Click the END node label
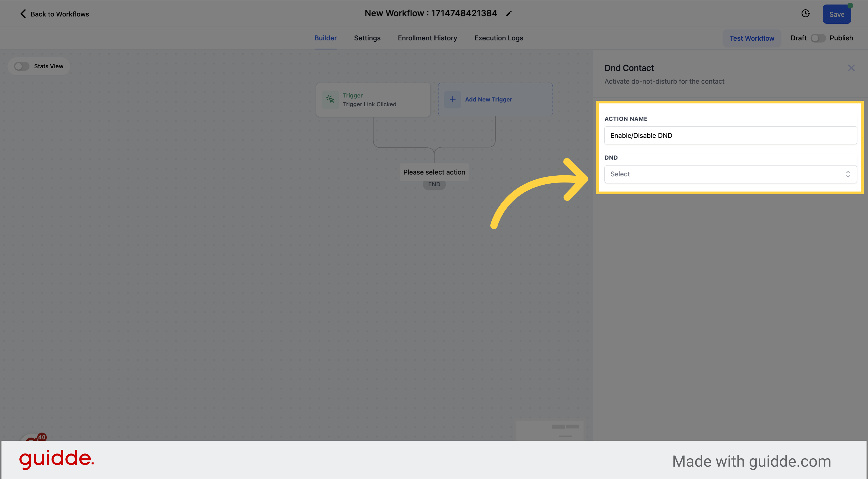868x479 pixels. pyautogui.click(x=434, y=185)
